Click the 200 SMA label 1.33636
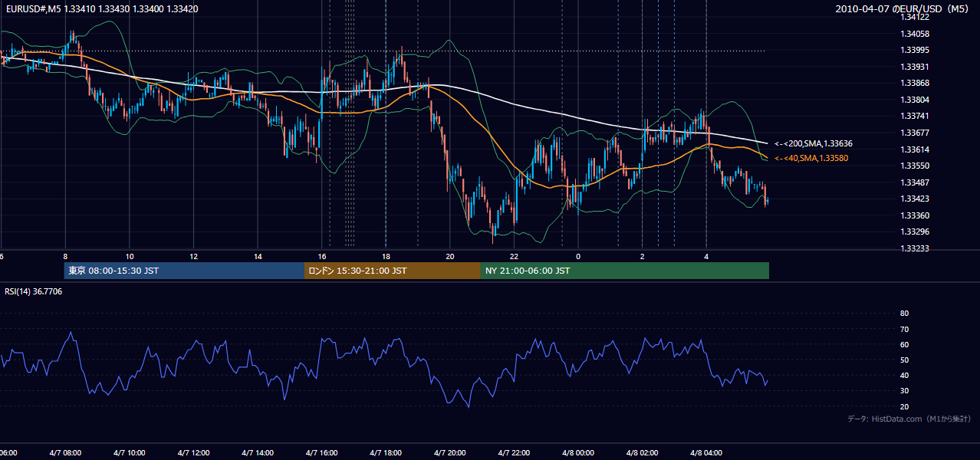The image size is (980, 460). 814,143
